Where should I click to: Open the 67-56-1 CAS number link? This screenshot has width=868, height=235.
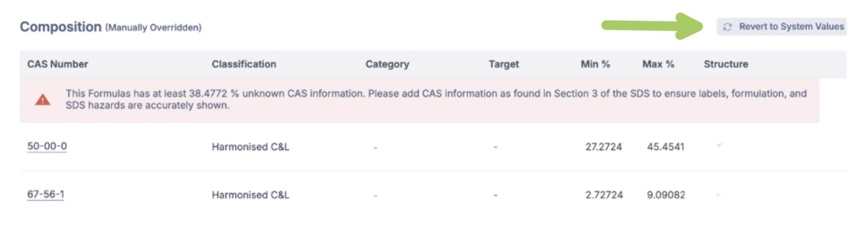coord(46,194)
